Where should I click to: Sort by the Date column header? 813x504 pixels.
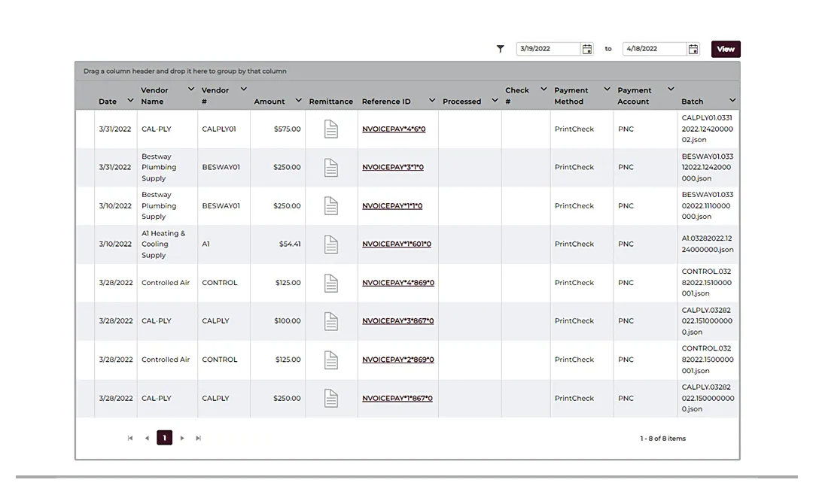pos(108,102)
